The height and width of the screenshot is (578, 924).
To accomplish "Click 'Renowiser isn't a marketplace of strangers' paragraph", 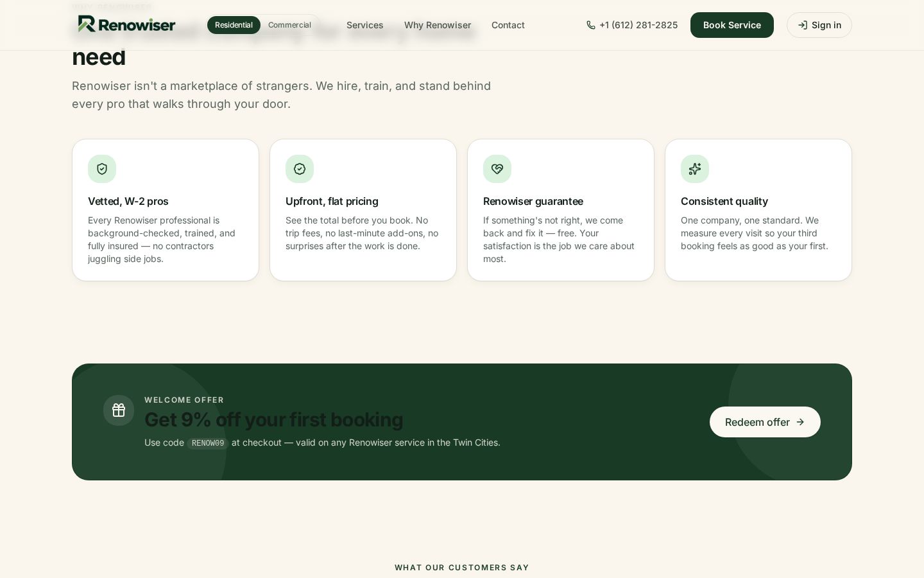I will point(282,95).
